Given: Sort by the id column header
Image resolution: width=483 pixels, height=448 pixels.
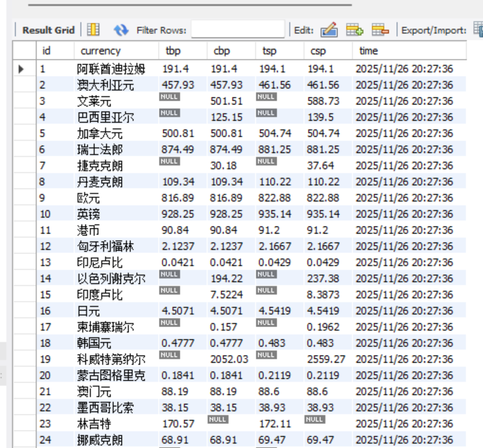Looking at the screenshot, I should tap(55, 51).
